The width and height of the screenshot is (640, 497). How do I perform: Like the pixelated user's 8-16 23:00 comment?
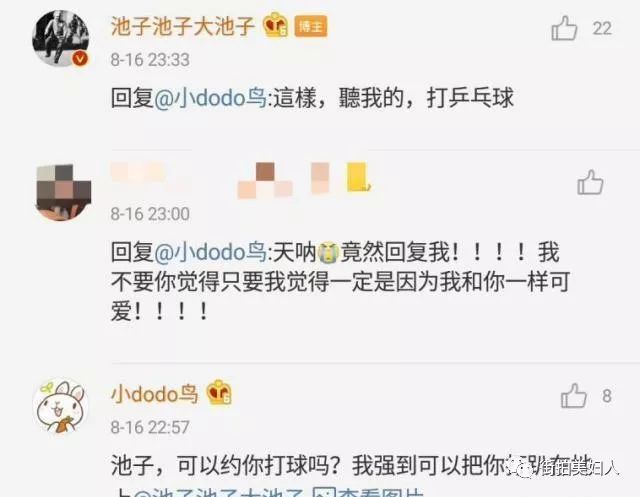(590, 182)
